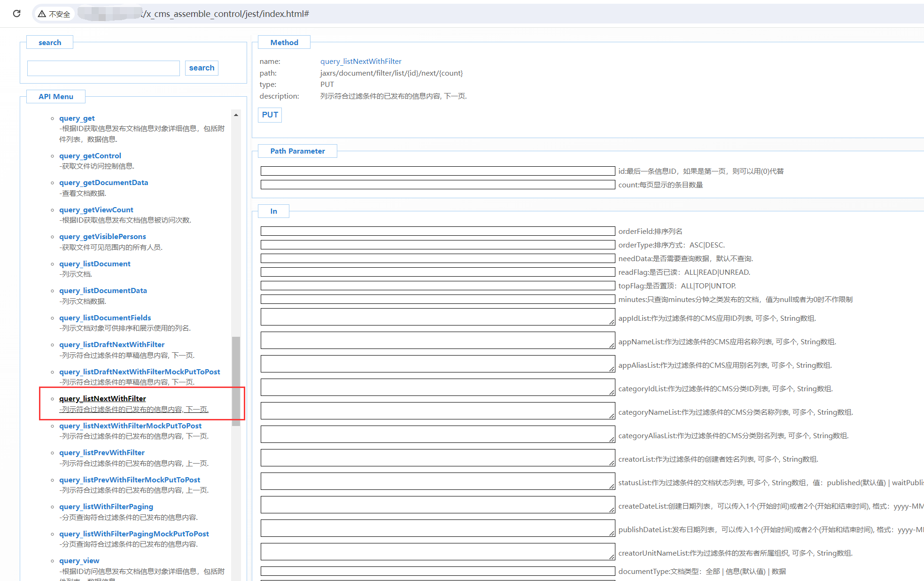
Task: Open query_listWithFilterPaging API entry
Action: click(106, 507)
